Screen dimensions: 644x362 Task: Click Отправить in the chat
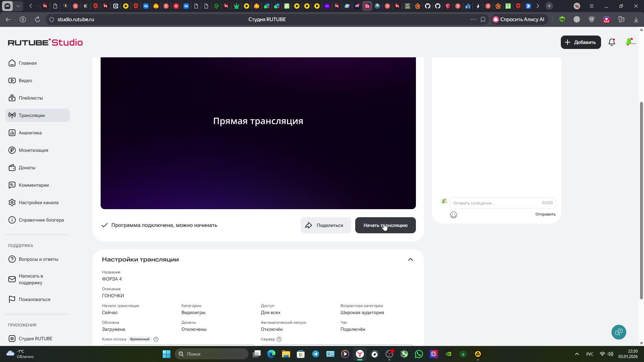545,214
